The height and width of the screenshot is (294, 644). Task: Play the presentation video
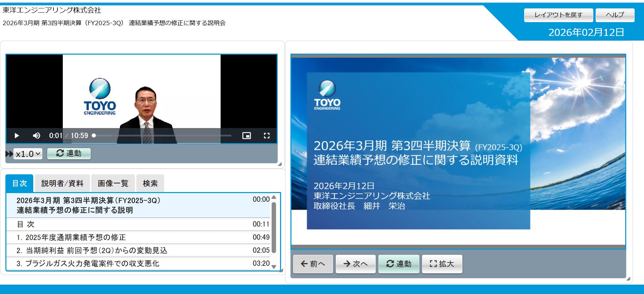17,136
